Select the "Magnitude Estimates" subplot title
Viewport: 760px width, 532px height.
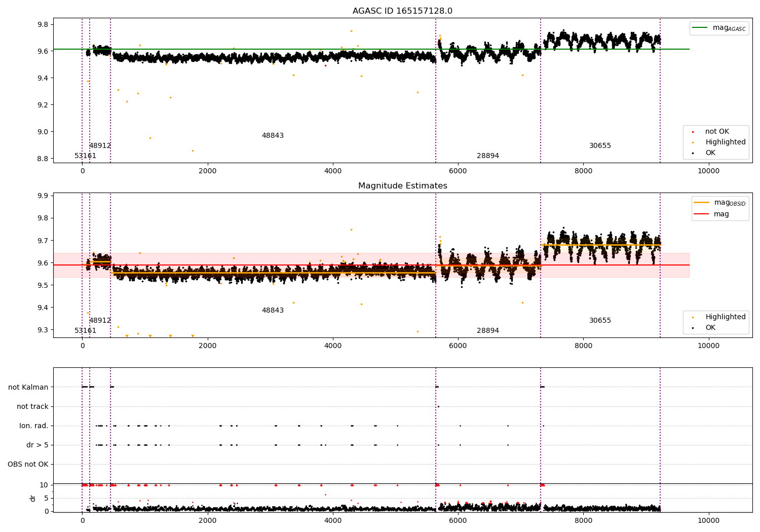(402, 186)
